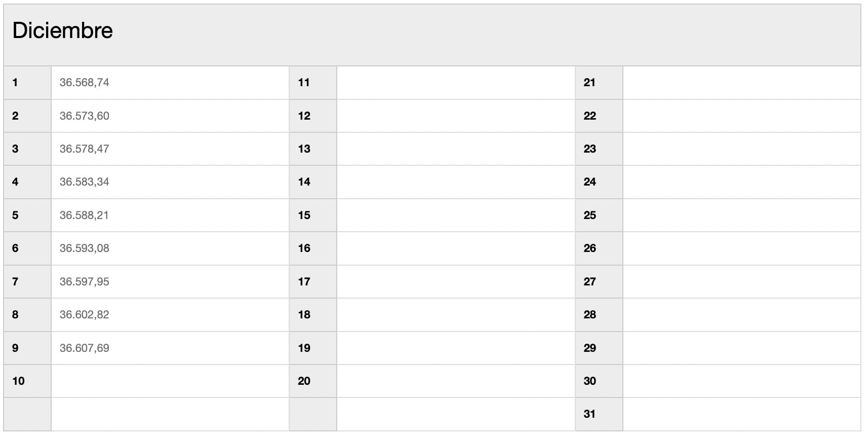Click the value 36.583,34

pos(84,182)
